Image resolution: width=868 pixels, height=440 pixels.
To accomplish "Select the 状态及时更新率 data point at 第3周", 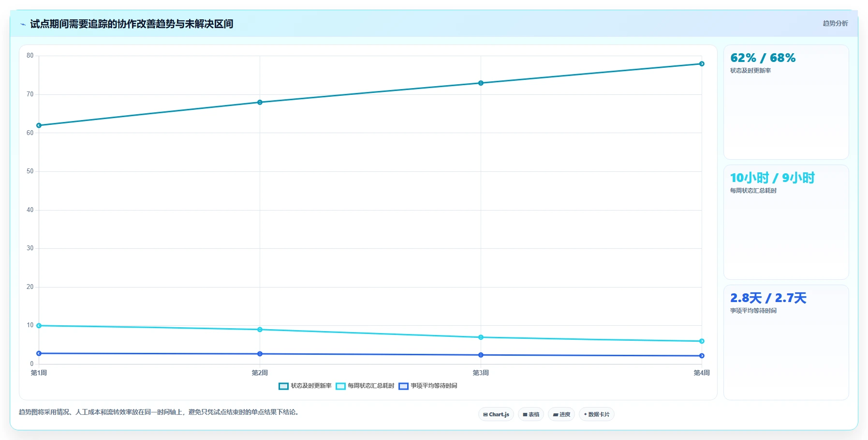I will [481, 83].
